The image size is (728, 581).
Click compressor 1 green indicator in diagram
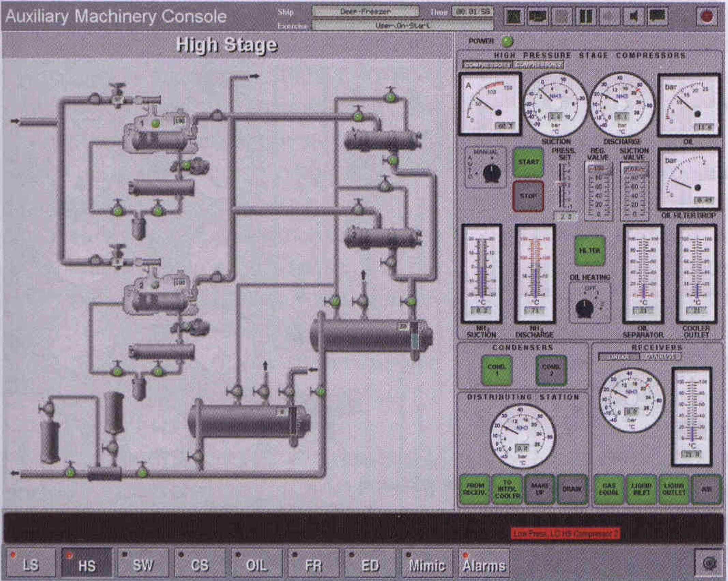pyautogui.click(x=156, y=123)
